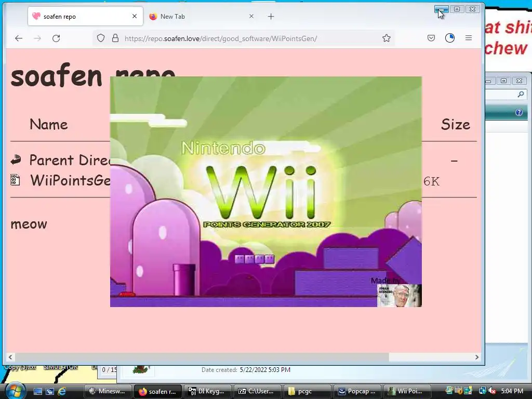Click the meow footer text

pyautogui.click(x=29, y=224)
